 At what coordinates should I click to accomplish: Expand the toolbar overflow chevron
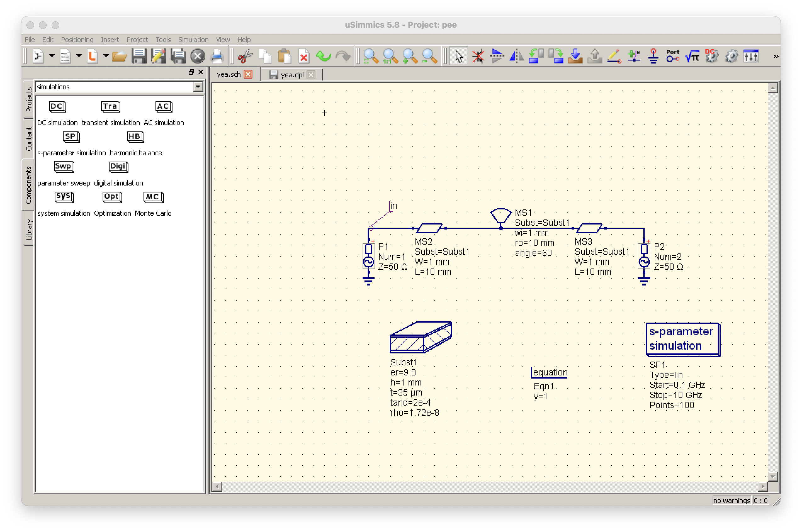[x=776, y=56]
